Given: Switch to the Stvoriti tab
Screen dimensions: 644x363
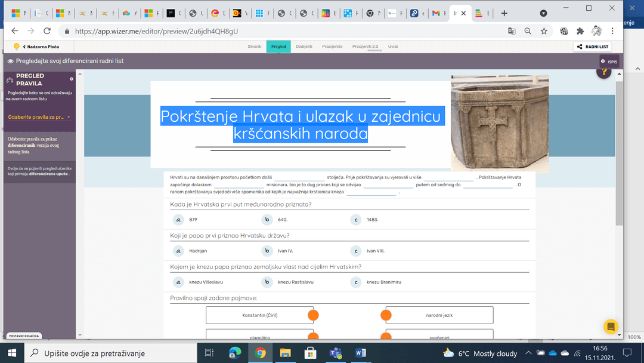Looking at the screenshot, I should point(255,47).
